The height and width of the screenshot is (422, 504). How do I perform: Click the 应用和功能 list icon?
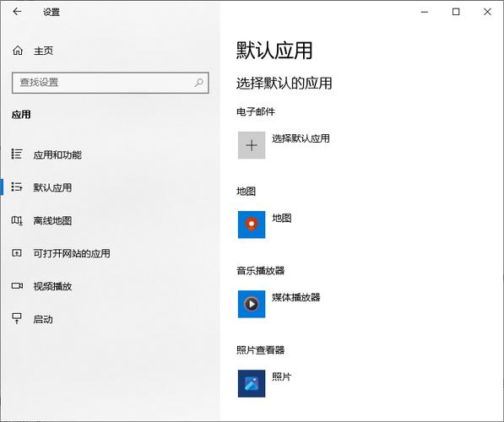17,154
